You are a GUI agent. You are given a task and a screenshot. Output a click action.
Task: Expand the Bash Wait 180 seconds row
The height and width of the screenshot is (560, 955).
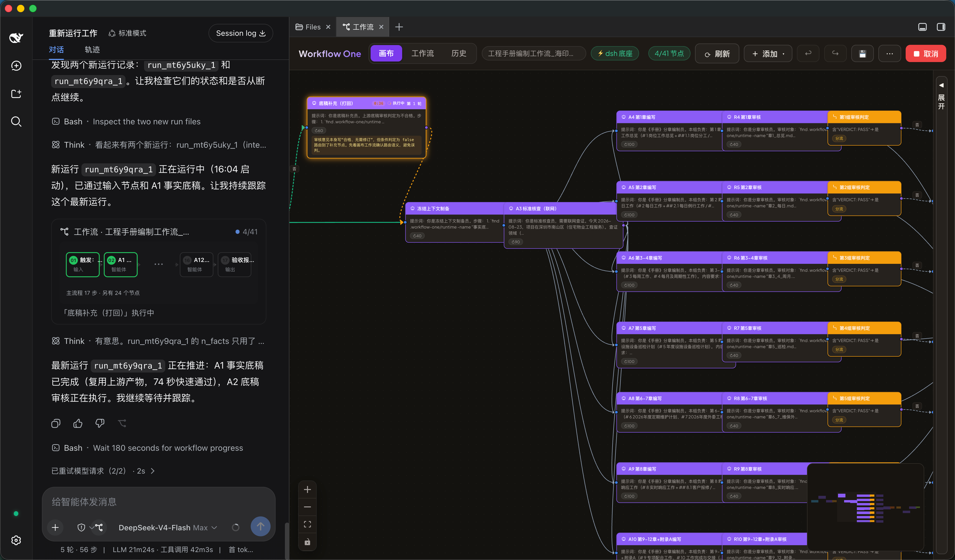pos(147,448)
